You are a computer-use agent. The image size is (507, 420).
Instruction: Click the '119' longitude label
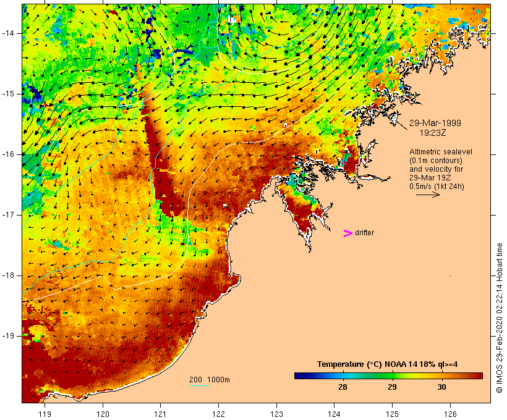45,414
